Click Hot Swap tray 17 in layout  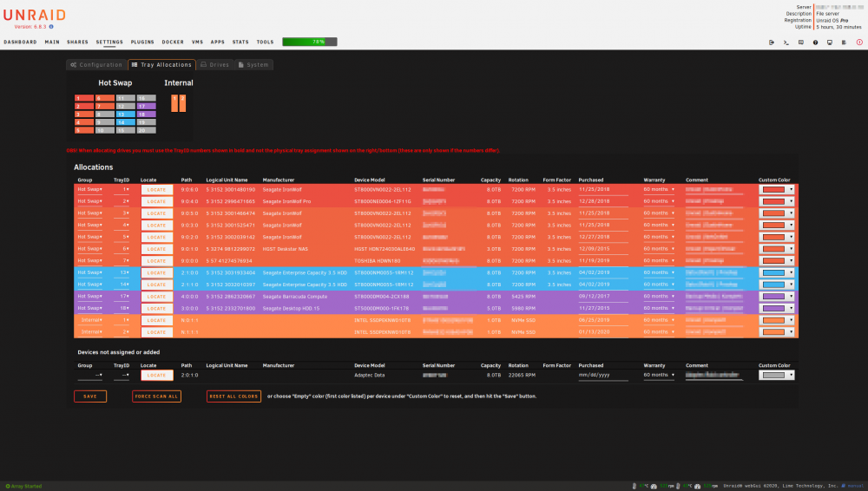(146, 107)
